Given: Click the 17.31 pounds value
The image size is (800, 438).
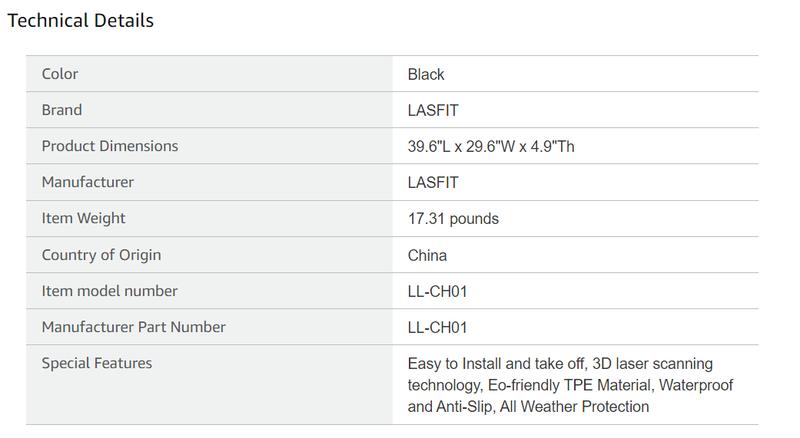Looking at the screenshot, I should coord(453,218).
